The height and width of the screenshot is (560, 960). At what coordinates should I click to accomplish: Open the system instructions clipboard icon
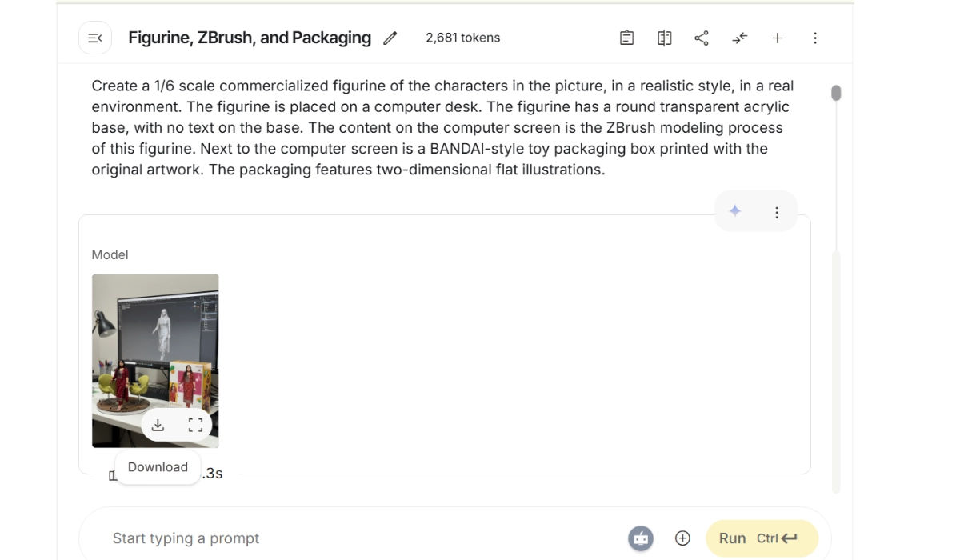point(627,38)
